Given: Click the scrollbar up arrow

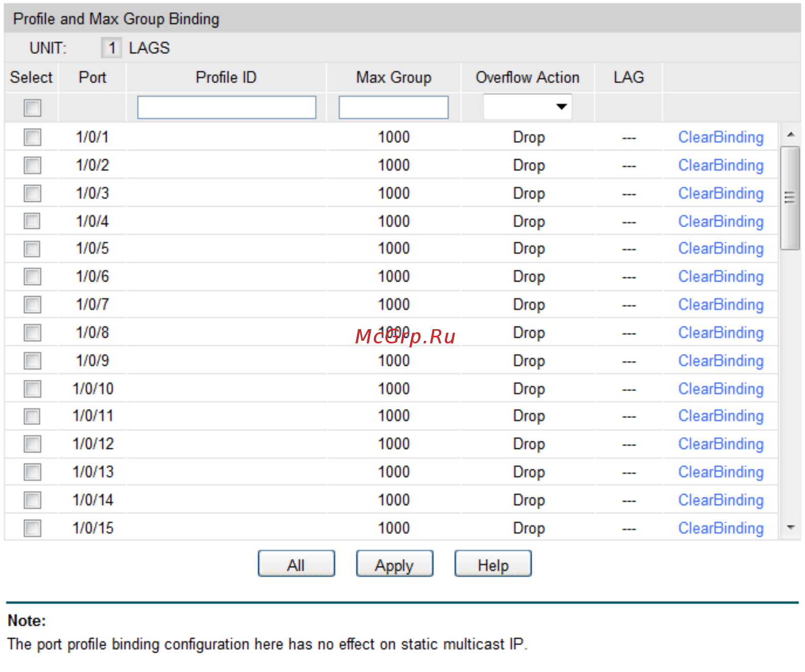Looking at the screenshot, I should coord(790,134).
